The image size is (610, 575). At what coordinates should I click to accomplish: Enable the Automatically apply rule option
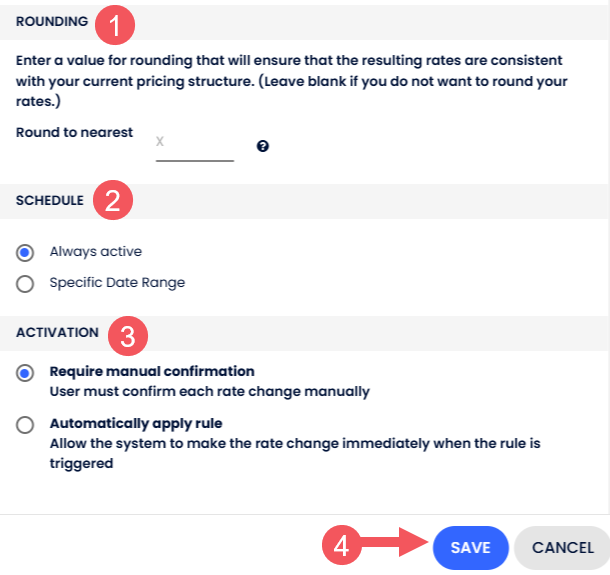pos(25,424)
